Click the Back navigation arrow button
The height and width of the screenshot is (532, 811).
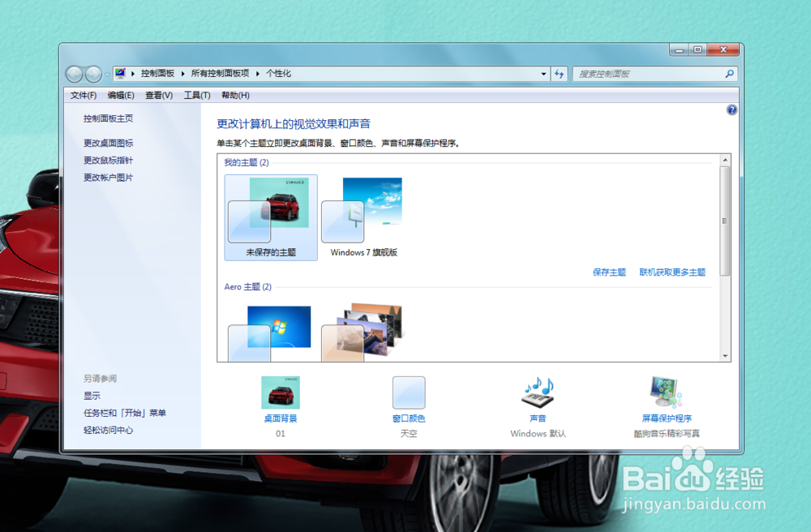(x=75, y=74)
